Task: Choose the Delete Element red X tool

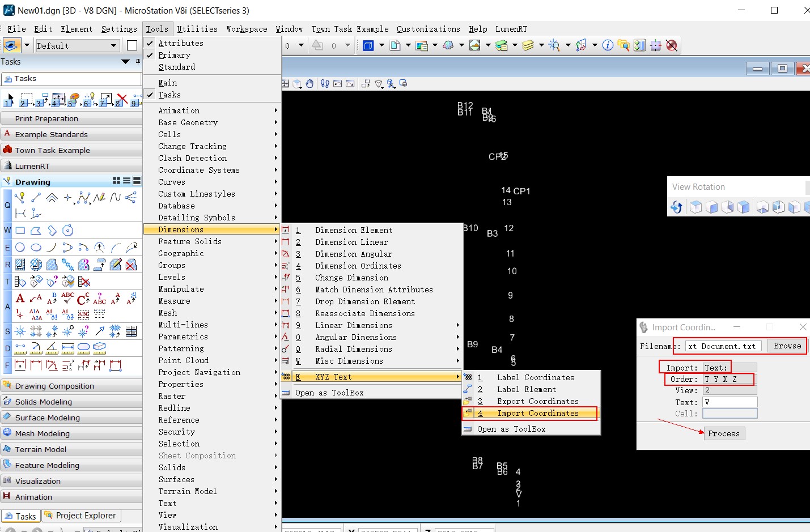Action: [x=121, y=100]
